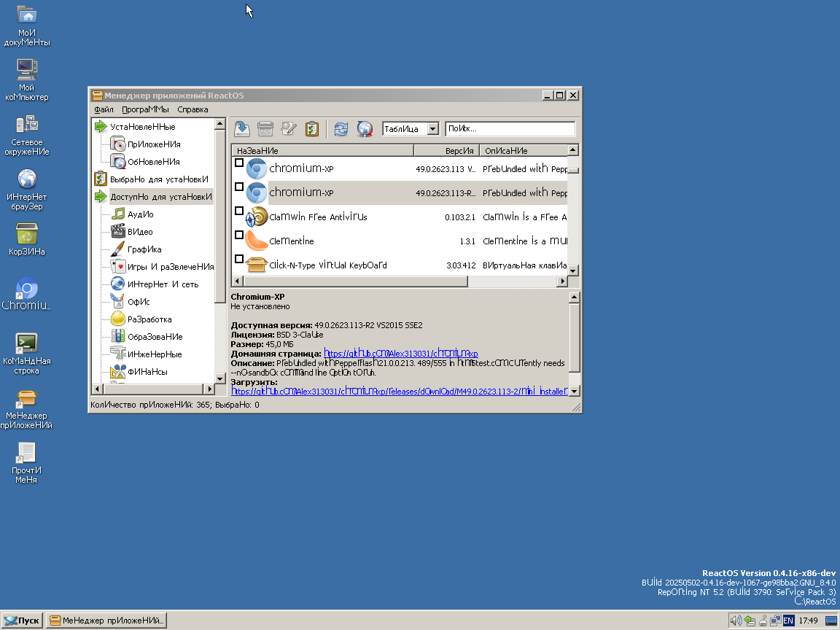840x630 pixels.
Task: Open Выбрано для установки node
Action: (159, 179)
